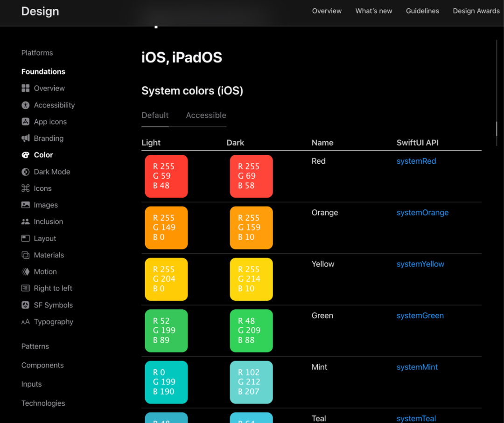The width and height of the screenshot is (504, 423).
Task: Click the Icons command-key icon
Action: tap(25, 188)
